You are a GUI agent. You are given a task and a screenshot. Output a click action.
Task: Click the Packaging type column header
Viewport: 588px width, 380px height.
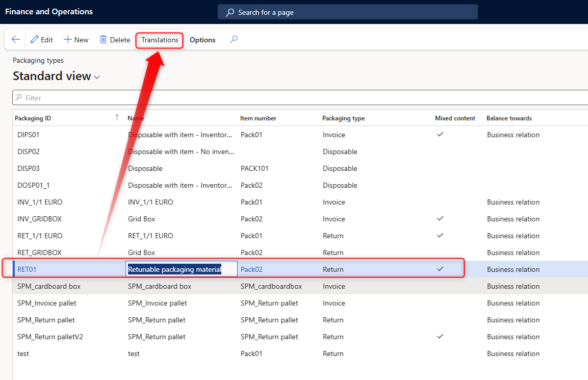click(x=344, y=118)
